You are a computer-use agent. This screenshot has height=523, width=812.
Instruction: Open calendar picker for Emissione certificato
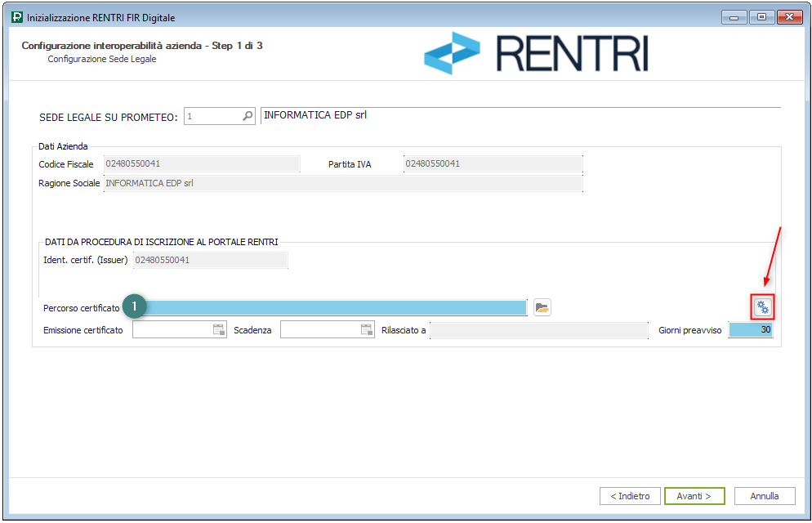click(218, 330)
